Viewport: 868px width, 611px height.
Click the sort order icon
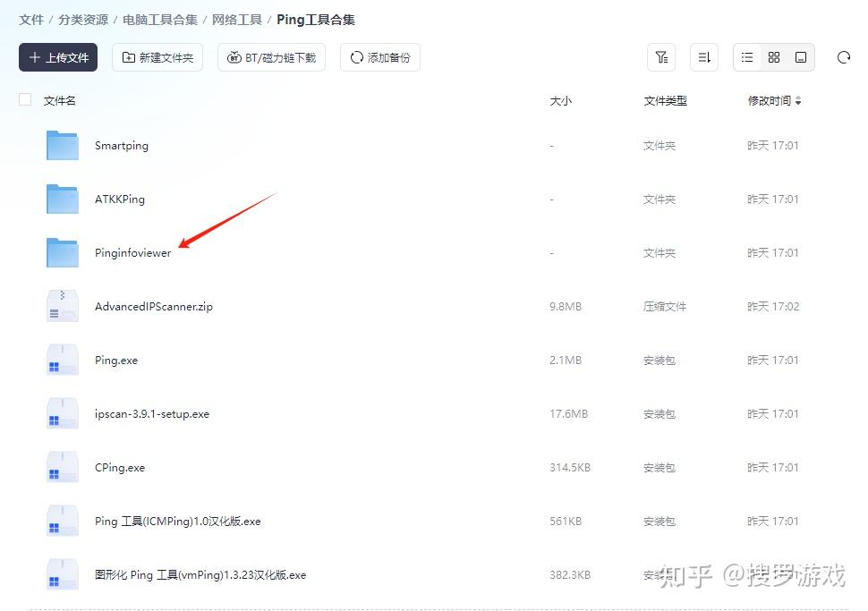(704, 56)
